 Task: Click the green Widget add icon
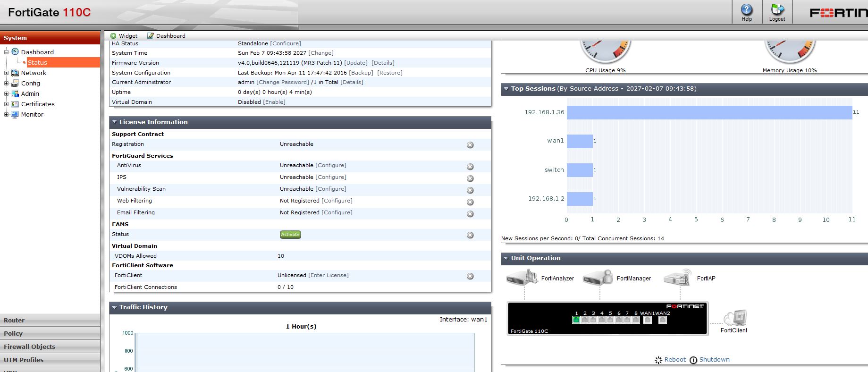[113, 36]
